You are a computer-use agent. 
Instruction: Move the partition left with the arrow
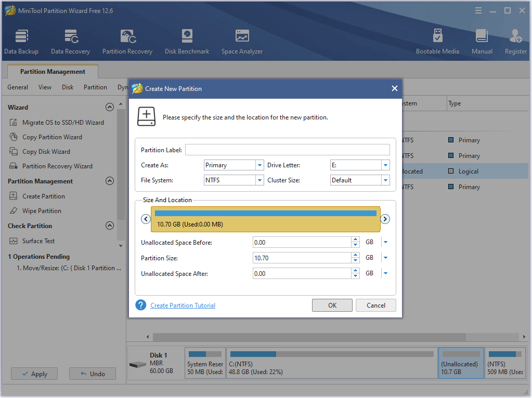[x=146, y=219]
